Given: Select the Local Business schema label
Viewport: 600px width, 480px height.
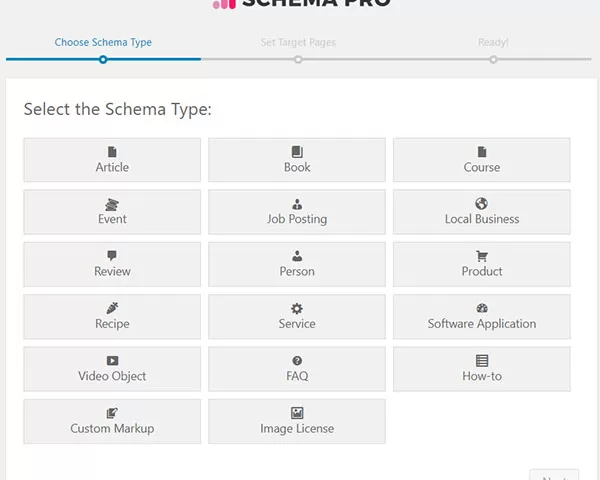Looking at the screenshot, I should [x=482, y=219].
